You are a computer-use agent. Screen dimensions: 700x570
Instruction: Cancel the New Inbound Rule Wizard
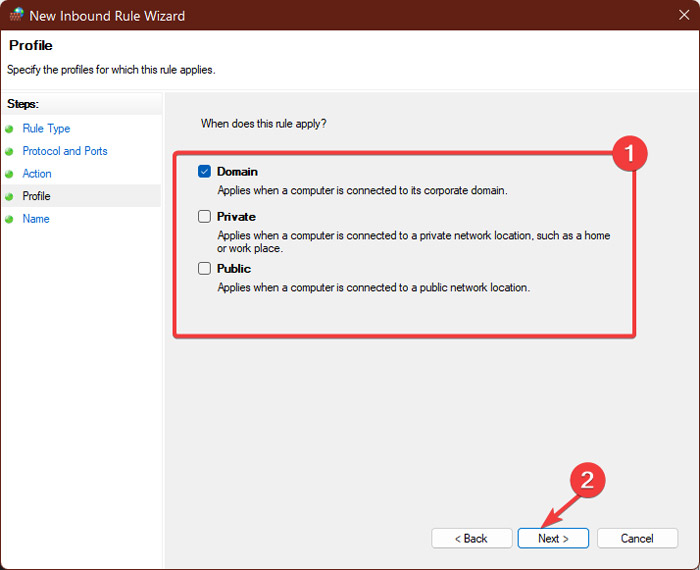637,538
